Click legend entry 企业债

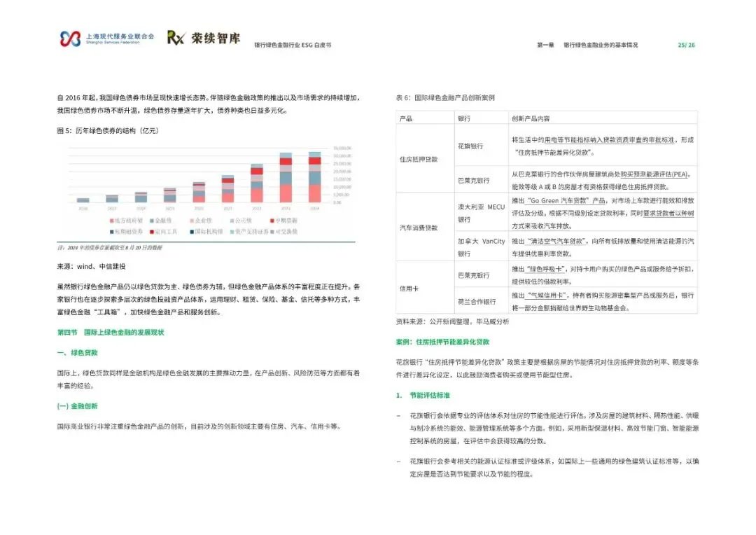201,221
